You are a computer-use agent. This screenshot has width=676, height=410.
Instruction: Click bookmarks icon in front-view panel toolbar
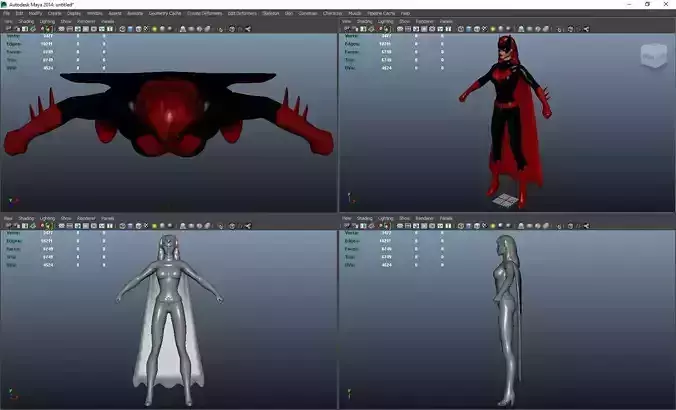(25, 225)
